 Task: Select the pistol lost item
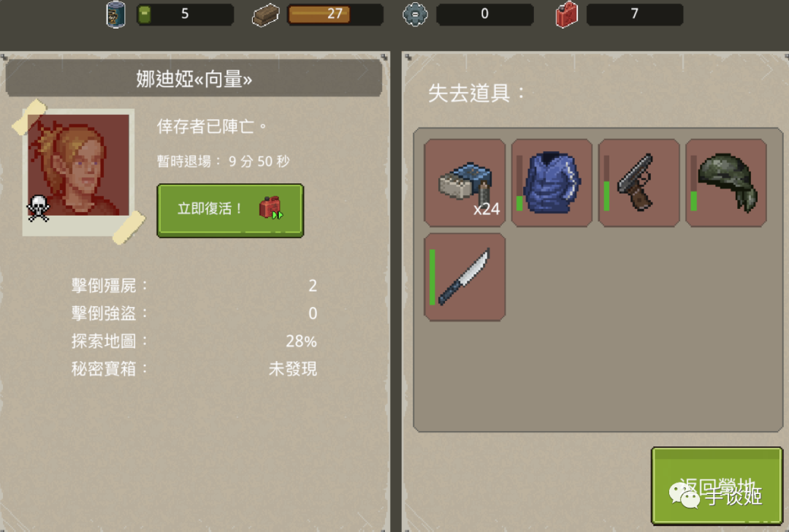(x=639, y=183)
